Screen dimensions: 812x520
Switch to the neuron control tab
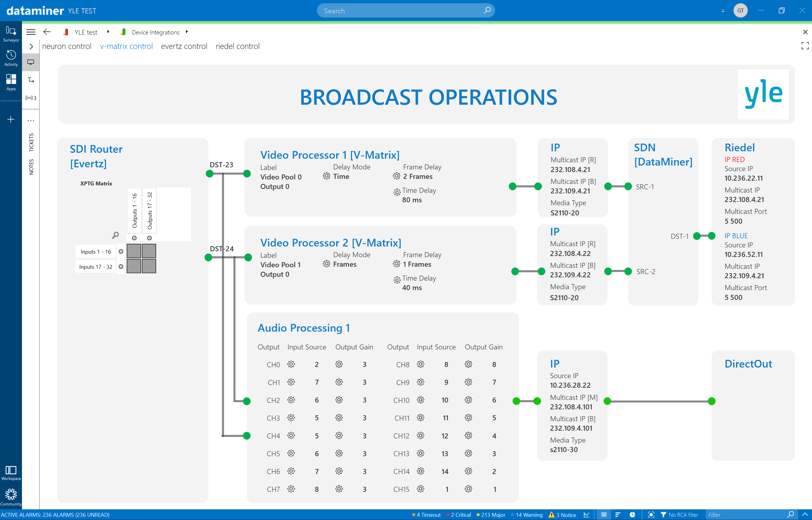tap(66, 46)
